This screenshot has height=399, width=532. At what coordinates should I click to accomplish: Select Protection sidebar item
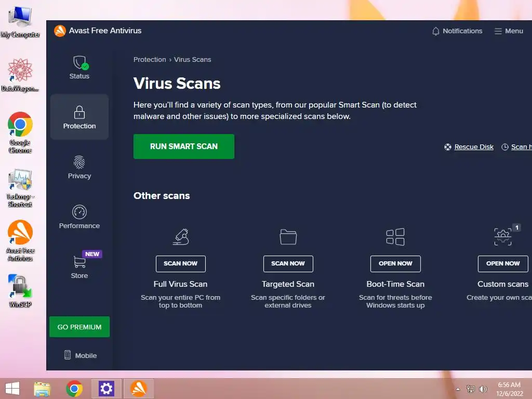coord(79,117)
